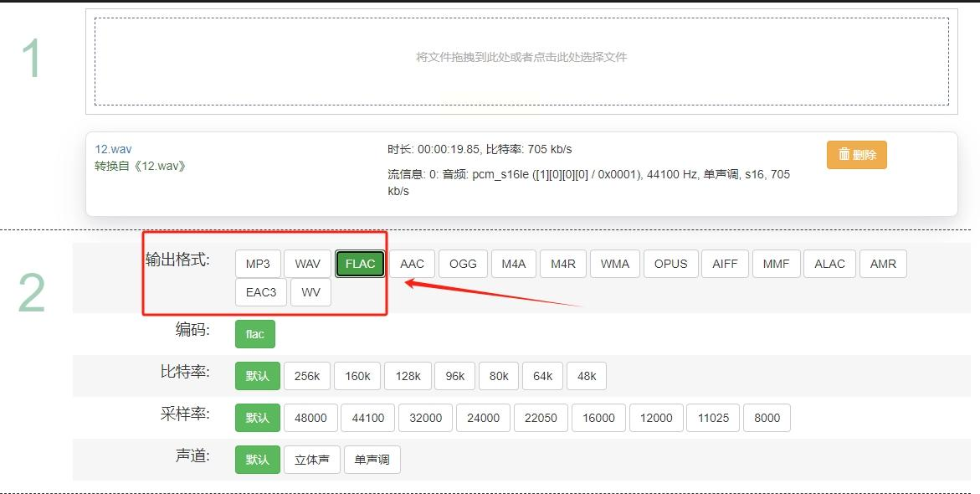Select OPUS output format
This screenshot has width=980, height=494.
point(670,264)
